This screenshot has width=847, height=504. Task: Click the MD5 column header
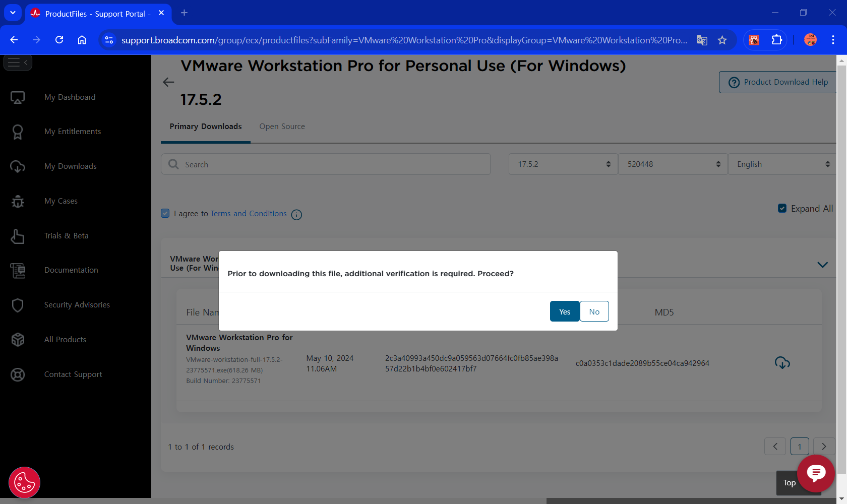coord(664,312)
